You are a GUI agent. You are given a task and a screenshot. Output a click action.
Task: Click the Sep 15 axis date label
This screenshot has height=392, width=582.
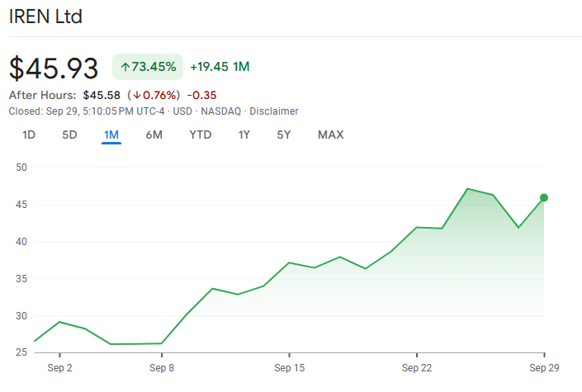pos(290,367)
